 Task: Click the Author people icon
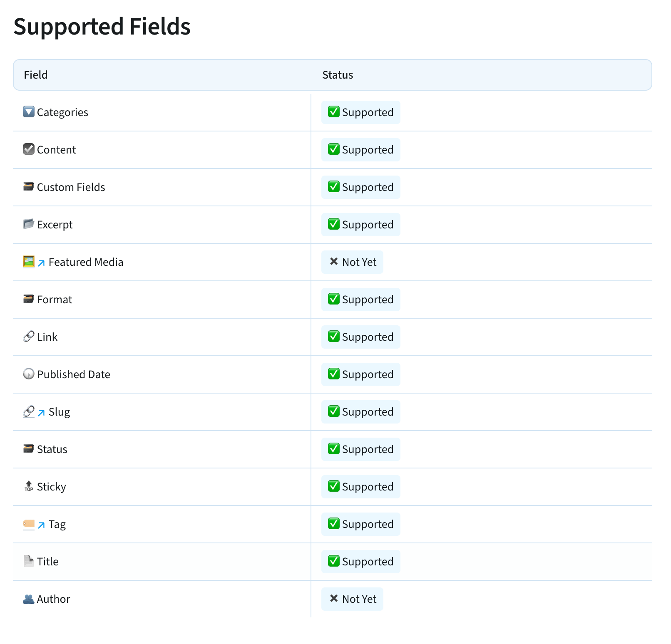coord(29,599)
